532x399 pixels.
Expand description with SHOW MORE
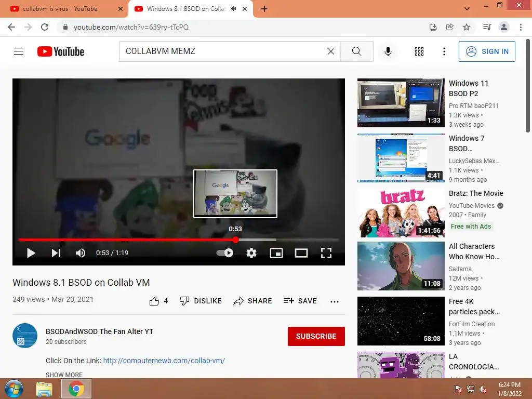coord(64,375)
